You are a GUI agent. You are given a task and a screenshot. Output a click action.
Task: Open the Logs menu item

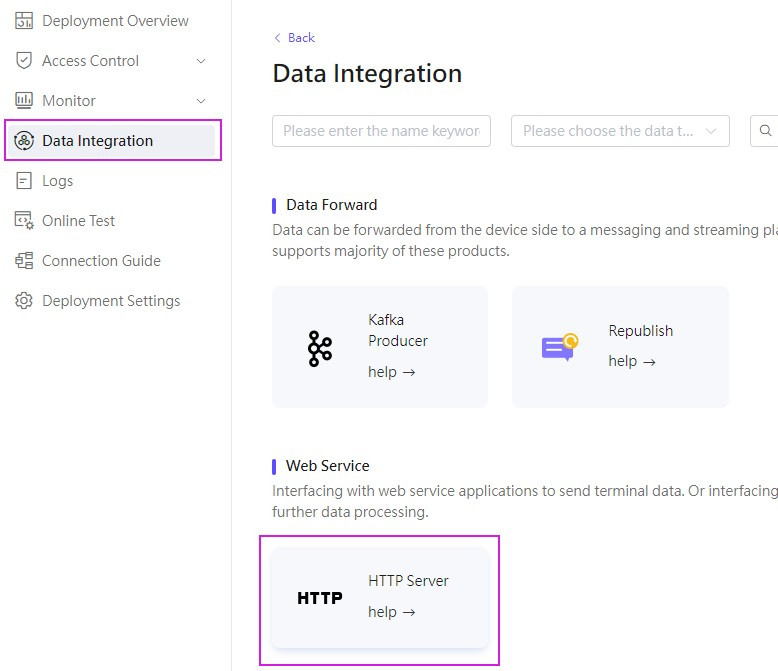(57, 181)
